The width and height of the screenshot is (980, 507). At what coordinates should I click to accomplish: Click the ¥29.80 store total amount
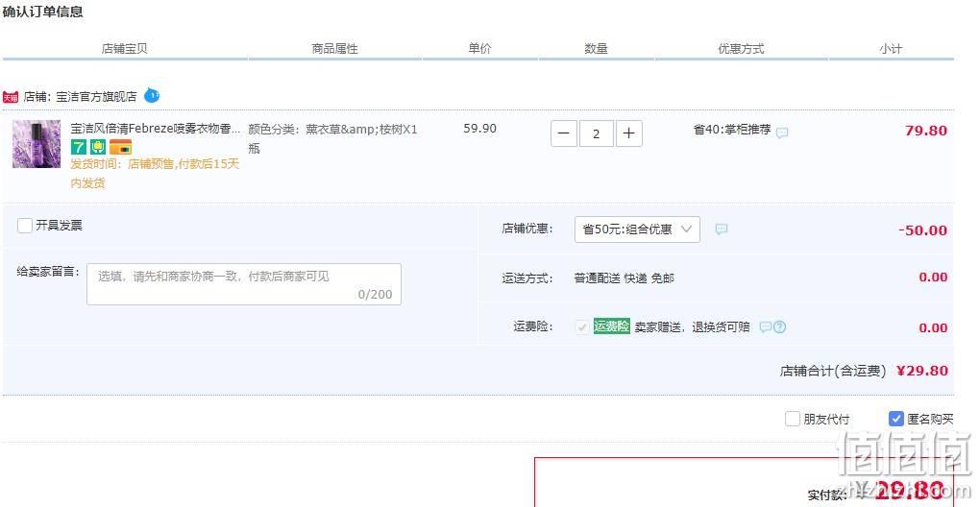point(922,371)
